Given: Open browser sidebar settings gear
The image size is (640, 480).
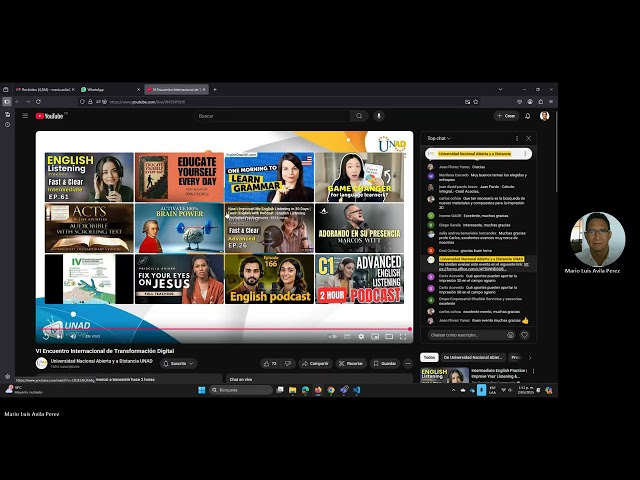Looking at the screenshot, I should pyautogui.click(x=7, y=376).
